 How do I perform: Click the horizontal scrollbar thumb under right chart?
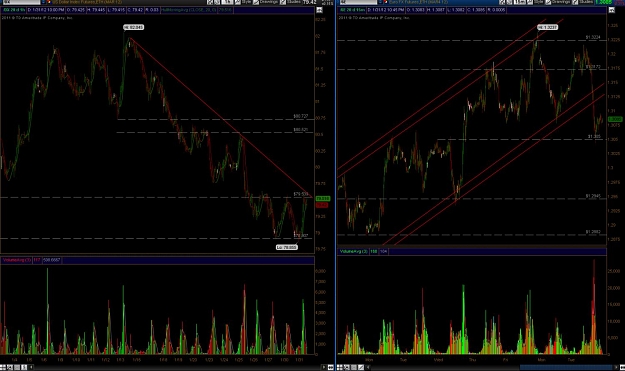coord(566,367)
